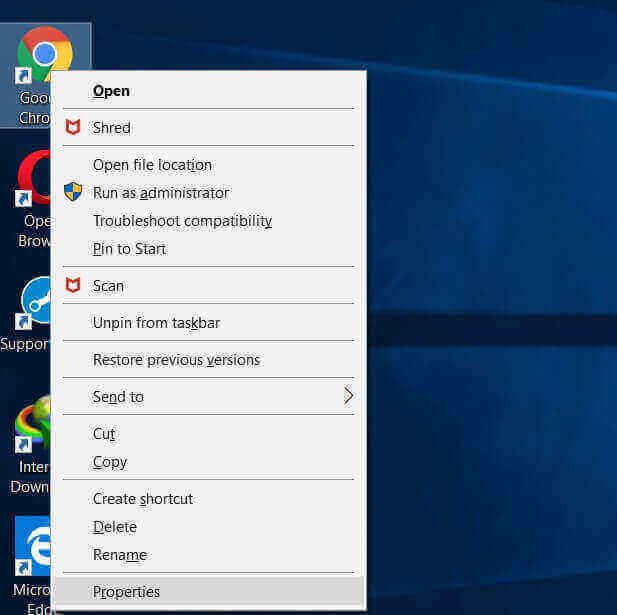Select Open file location
This screenshot has width=617, height=615.
152,165
